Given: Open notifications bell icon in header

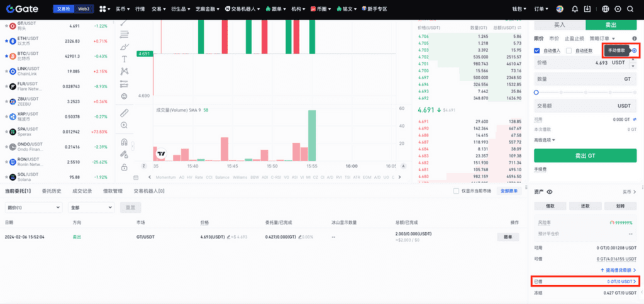Looking at the screenshot, I should coord(575,9).
